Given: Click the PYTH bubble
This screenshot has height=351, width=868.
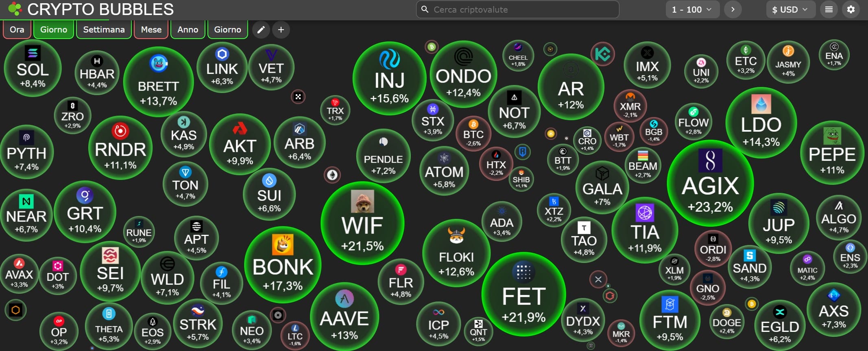Looking at the screenshot, I should (x=26, y=152).
